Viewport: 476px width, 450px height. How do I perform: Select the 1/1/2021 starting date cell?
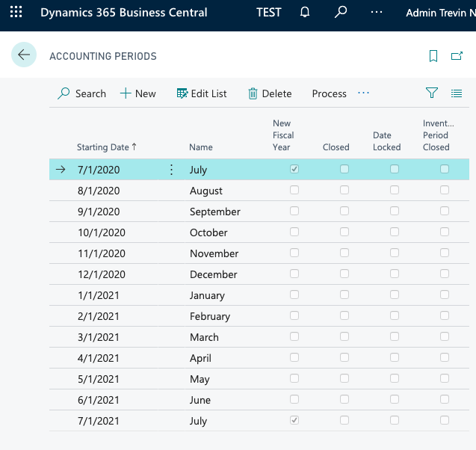[98, 295]
